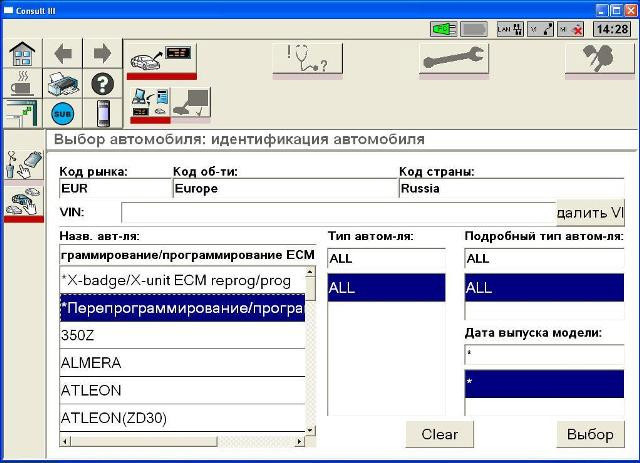This screenshot has width=640, height=463.
Task: Open the wrench repair tab
Action: click(x=454, y=59)
